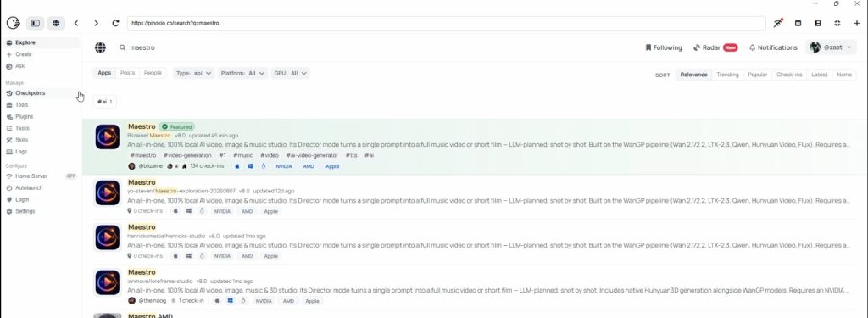Click the running figure icon
Image resolution: width=868 pixels, height=318 pixels.
778,23
